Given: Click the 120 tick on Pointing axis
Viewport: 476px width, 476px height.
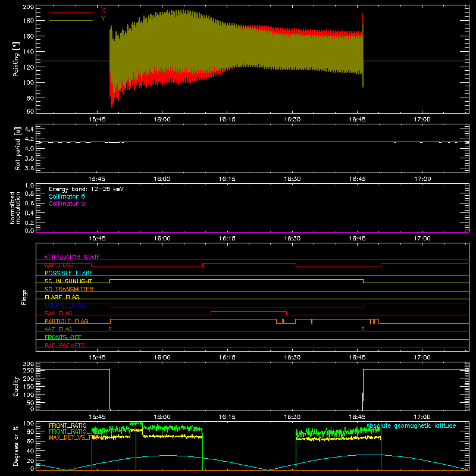Looking at the screenshot, I should pos(29,67).
